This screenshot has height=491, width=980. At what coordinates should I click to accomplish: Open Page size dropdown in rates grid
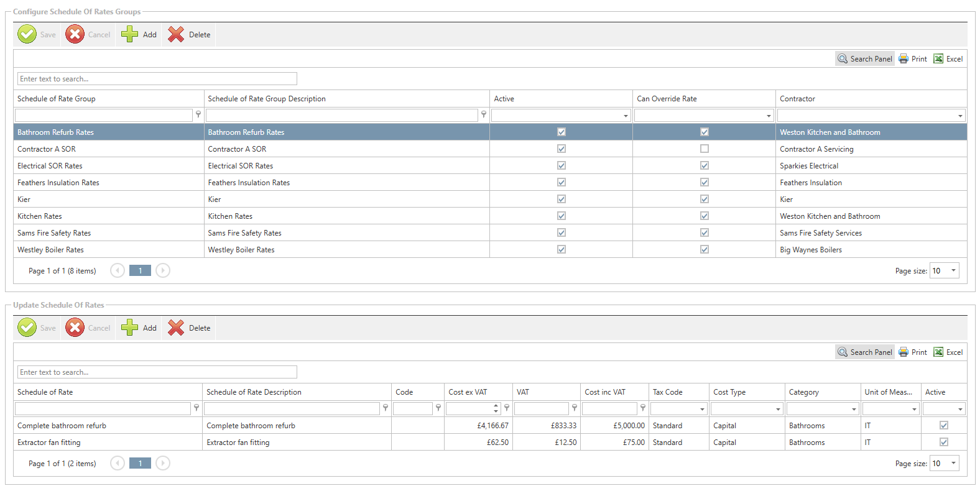tap(953, 463)
